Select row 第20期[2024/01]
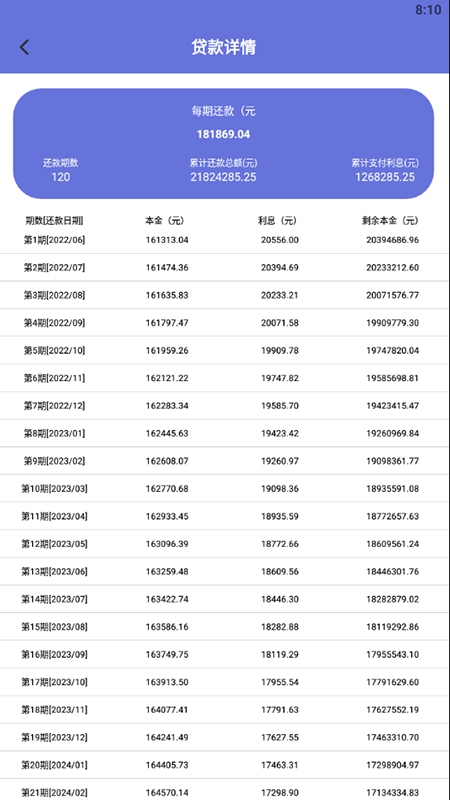 [223, 765]
